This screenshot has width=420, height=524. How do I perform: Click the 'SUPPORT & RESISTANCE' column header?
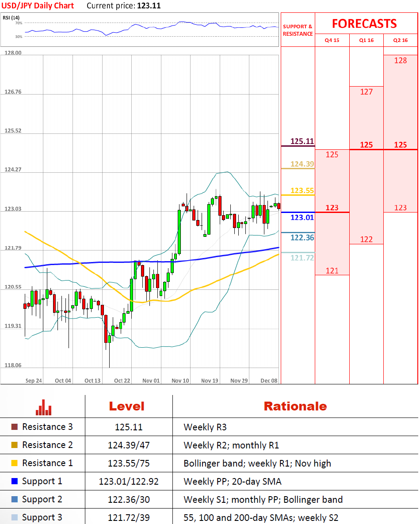pyautogui.click(x=298, y=30)
